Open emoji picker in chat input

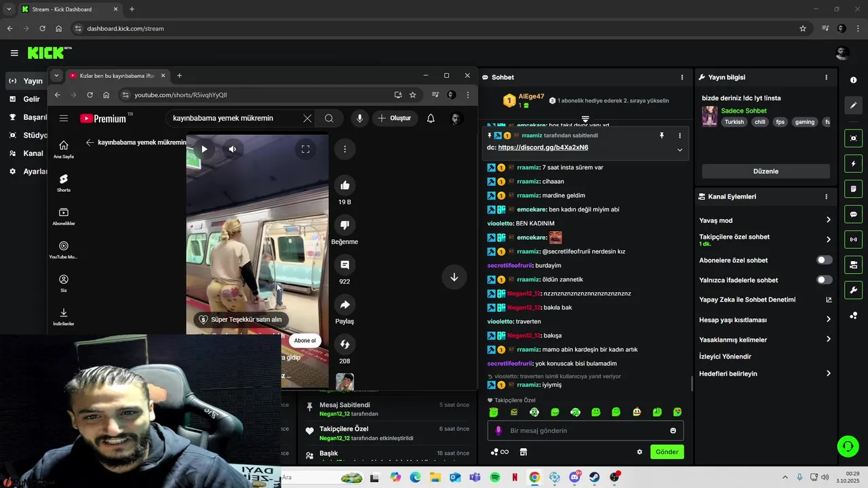673,430
